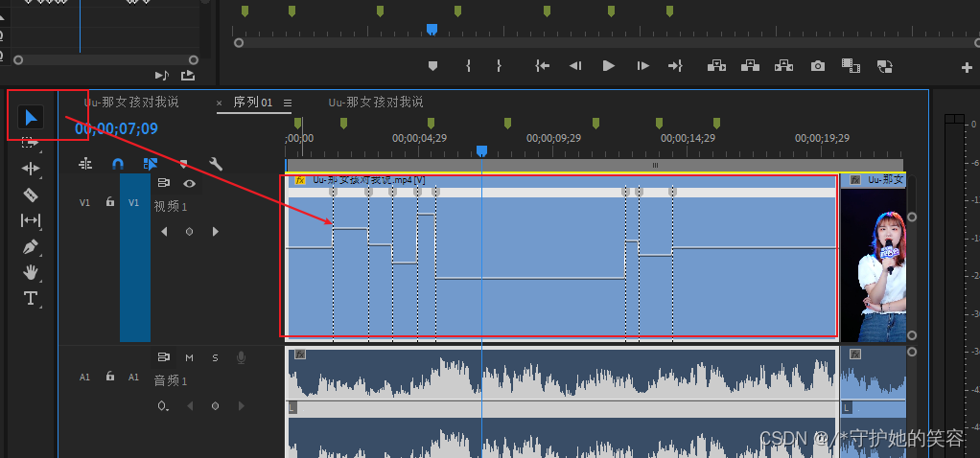Add or remove keyframe on A1

(215, 406)
